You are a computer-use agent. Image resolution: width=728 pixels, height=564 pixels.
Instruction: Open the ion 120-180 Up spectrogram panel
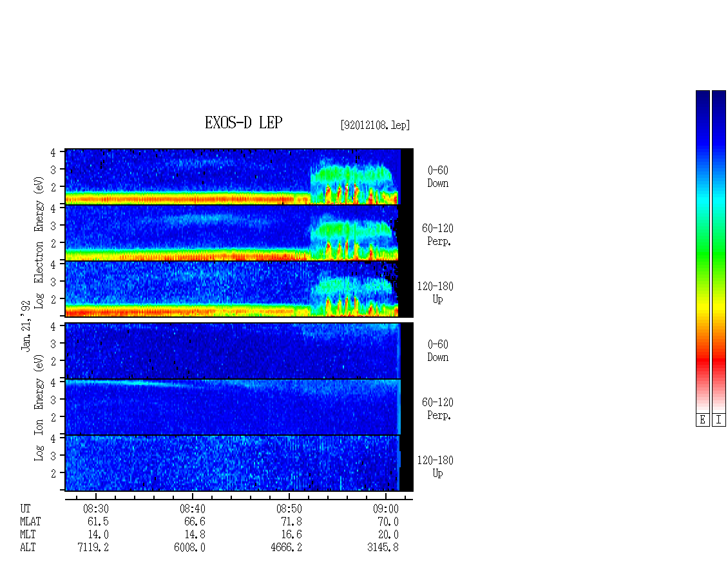click(x=238, y=463)
